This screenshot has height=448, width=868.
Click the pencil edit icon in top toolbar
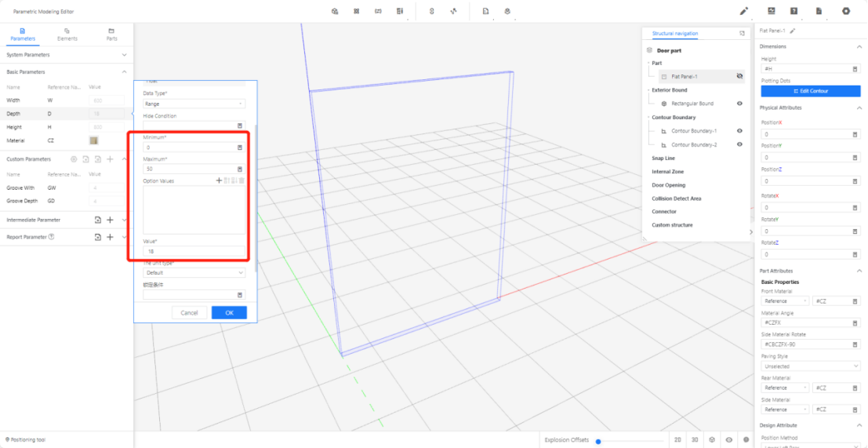(x=744, y=11)
